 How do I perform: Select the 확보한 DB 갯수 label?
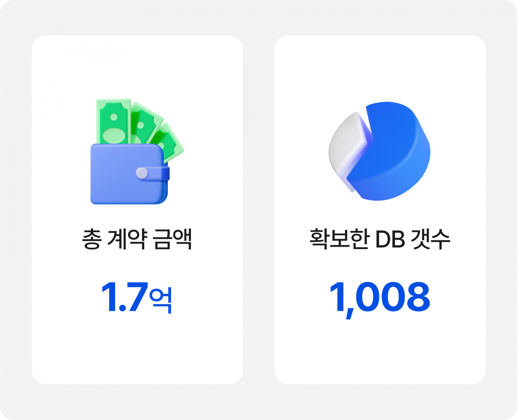(x=380, y=239)
